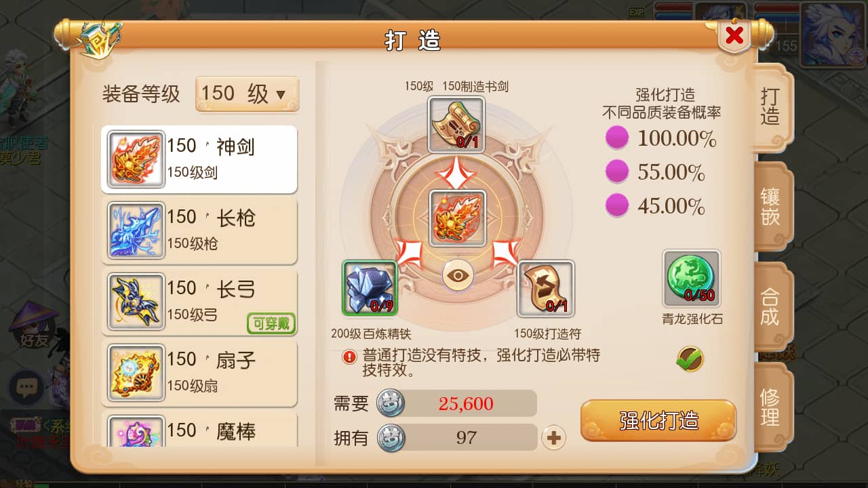
Task: Select the 200级百炼精铁 ore icon
Action: pos(370,288)
